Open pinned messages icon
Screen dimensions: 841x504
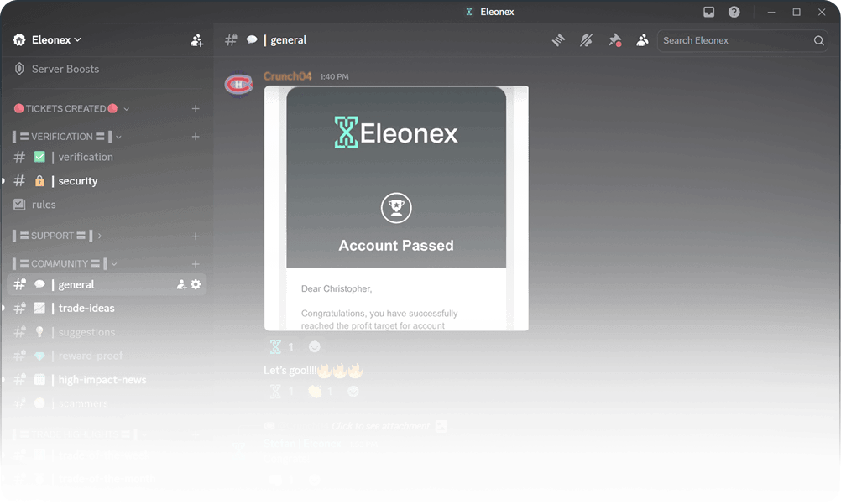[x=614, y=40]
